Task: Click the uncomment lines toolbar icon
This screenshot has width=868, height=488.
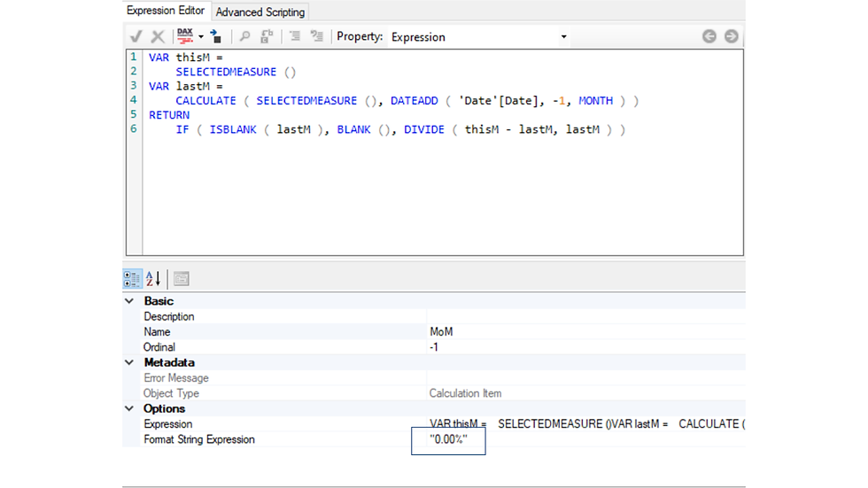Action: [317, 36]
